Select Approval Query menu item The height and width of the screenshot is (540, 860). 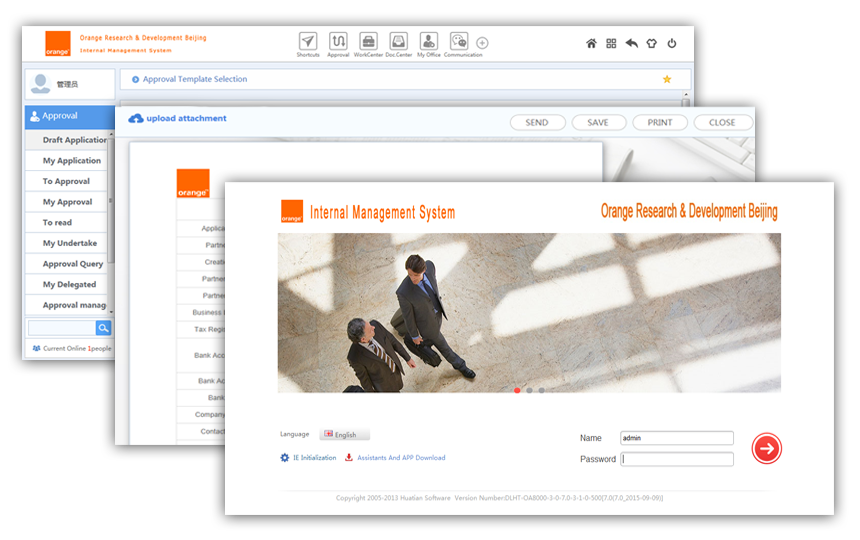[x=73, y=264]
